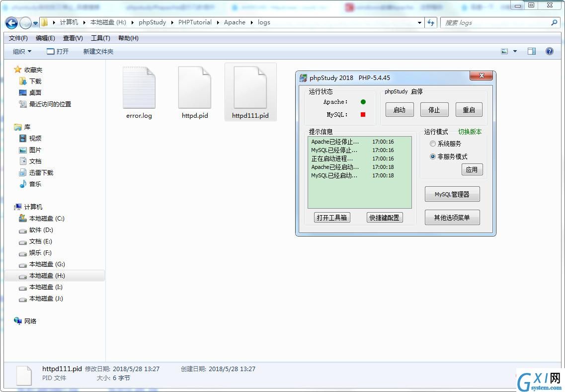Click phpStudy title bar app icon
This screenshot has height=392, width=565.
tap(304, 78)
